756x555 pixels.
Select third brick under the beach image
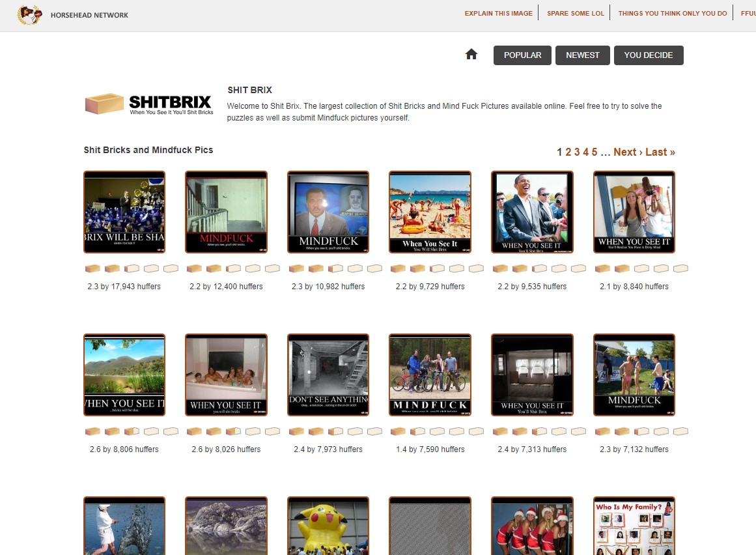pos(437,268)
